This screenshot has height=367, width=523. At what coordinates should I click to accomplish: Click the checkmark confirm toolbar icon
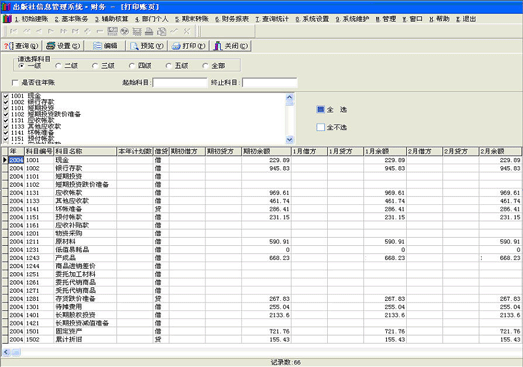pyautogui.click(x=174, y=31)
